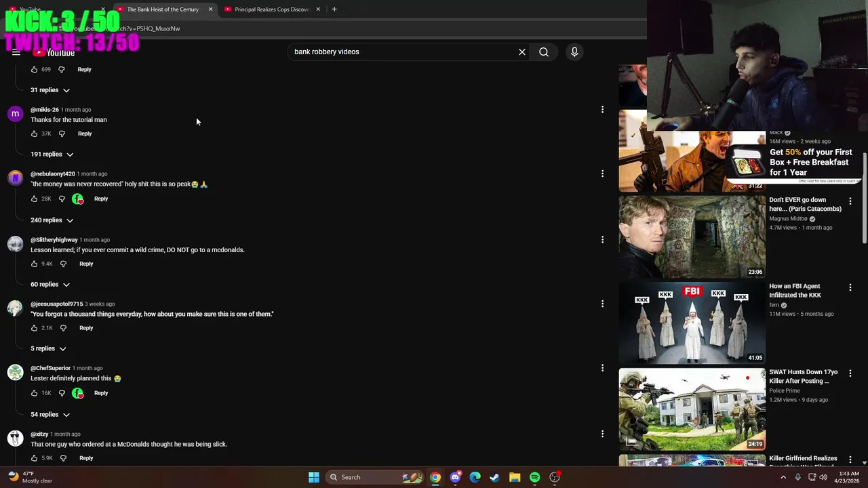This screenshot has height=488, width=868.
Task: Open Don't EVER go down here video title
Action: 805,204
